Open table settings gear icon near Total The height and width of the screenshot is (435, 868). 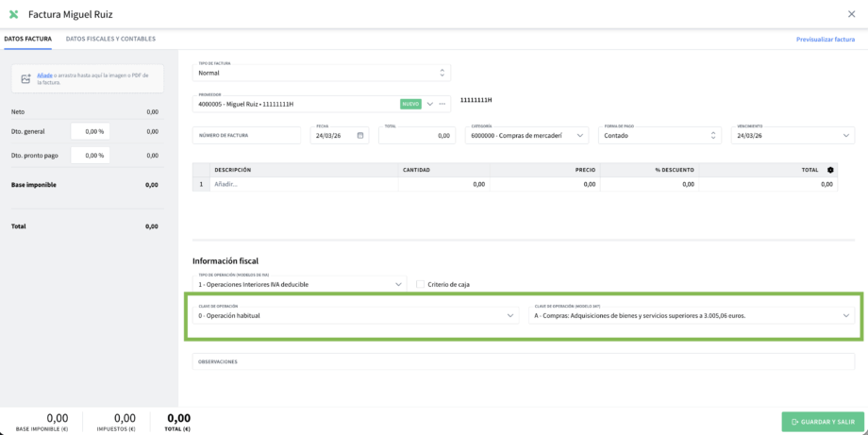point(830,170)
